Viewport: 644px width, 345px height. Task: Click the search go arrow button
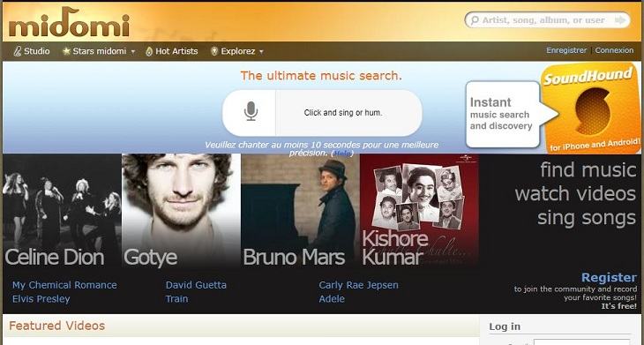coord(620,19)
